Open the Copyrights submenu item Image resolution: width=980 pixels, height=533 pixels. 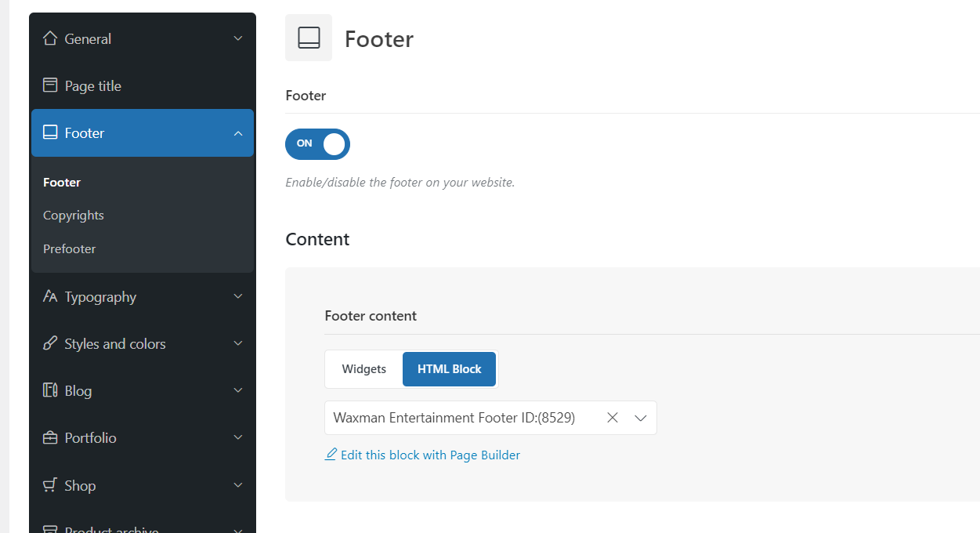tap(74, 215)
